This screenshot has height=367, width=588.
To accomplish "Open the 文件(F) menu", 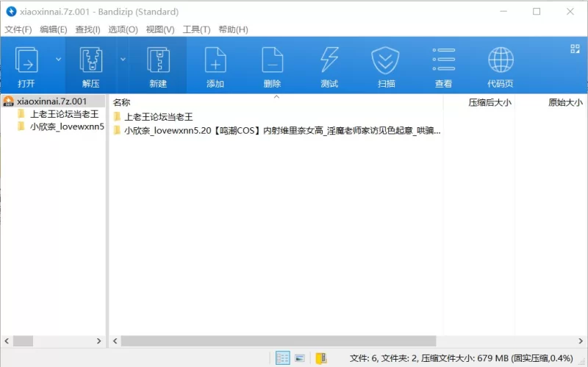I will (x=18, y=29).
